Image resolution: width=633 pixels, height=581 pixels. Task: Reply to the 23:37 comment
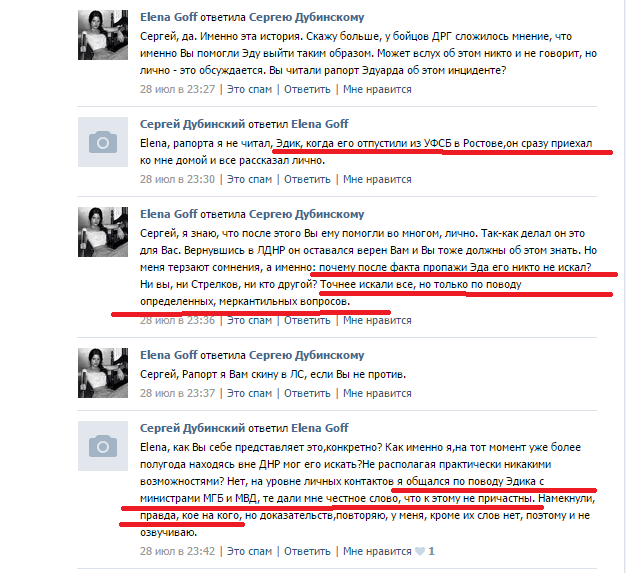[307, 393]
